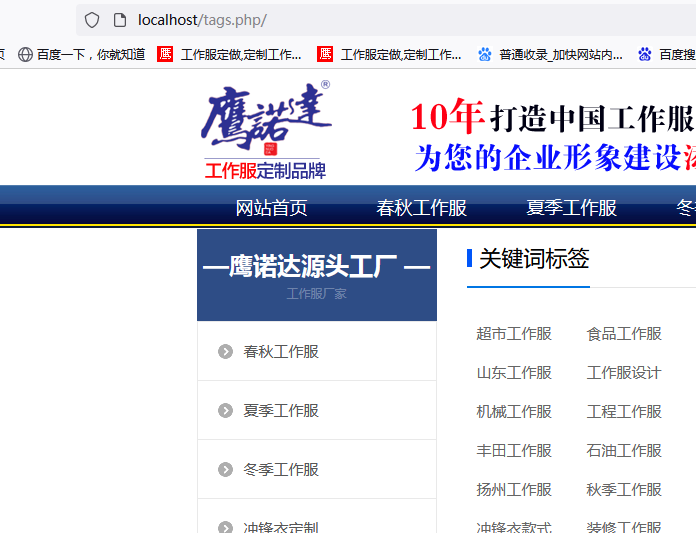
Task: Open the 食品工作服 keyword tag
Action: pyautogui.click(x=624, y=334)
